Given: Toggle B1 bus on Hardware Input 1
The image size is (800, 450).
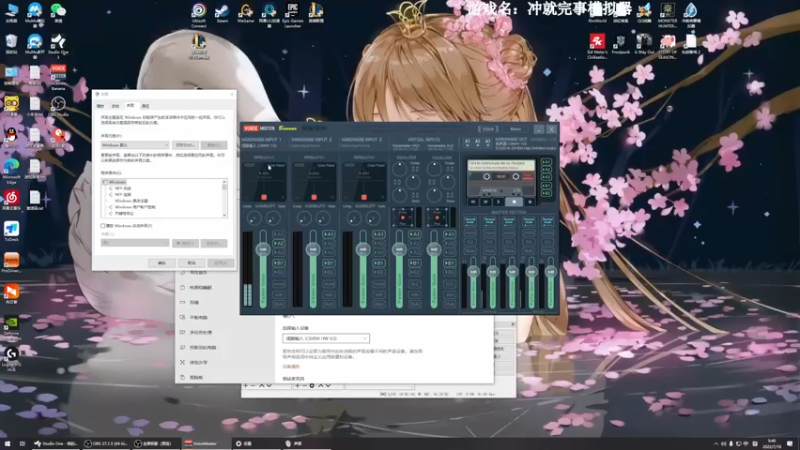Looking at the screenshot, I should [x=279, y=263].
